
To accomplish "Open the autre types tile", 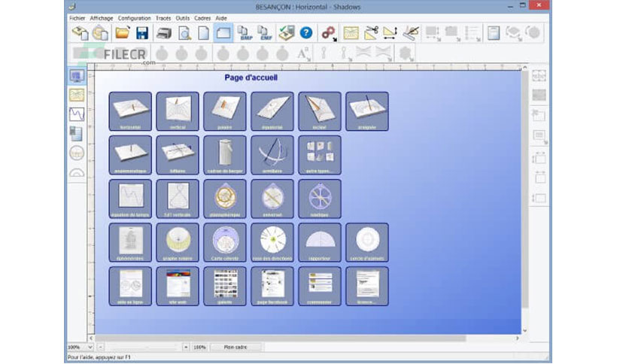I will tap(320, 155).
